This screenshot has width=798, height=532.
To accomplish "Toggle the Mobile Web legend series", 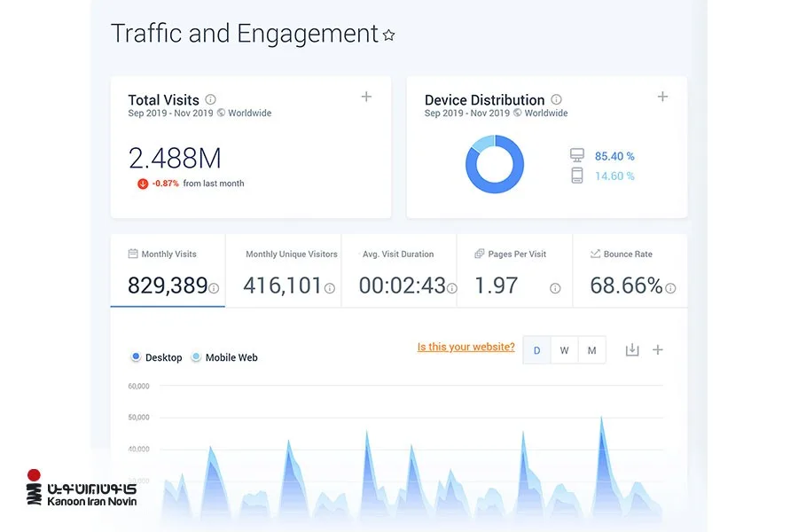I will click(224, 357).
